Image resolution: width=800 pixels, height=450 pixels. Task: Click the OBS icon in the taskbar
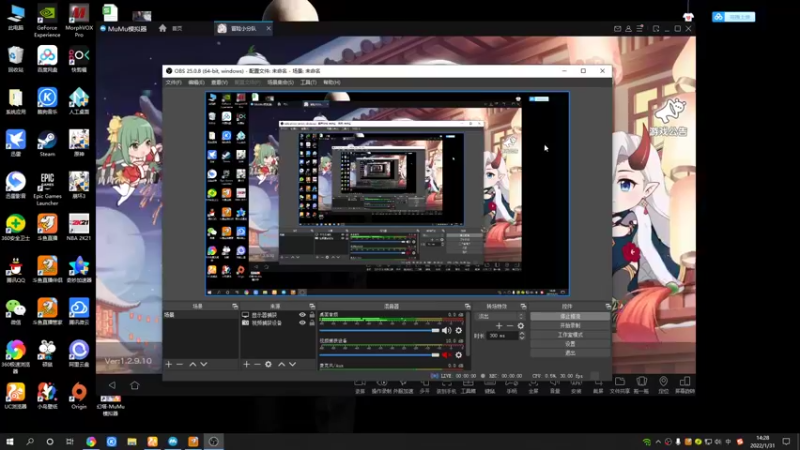pos(213,441)
